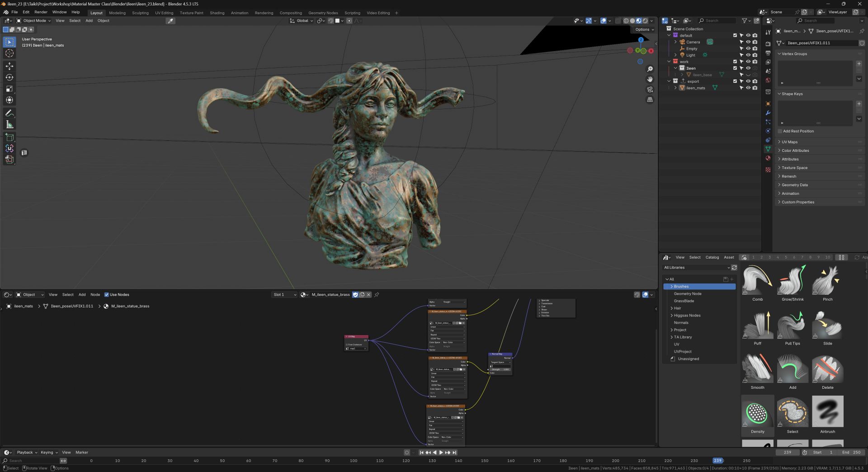Open the Render menu
The image size is (868, 472).
tap(41, 12)
